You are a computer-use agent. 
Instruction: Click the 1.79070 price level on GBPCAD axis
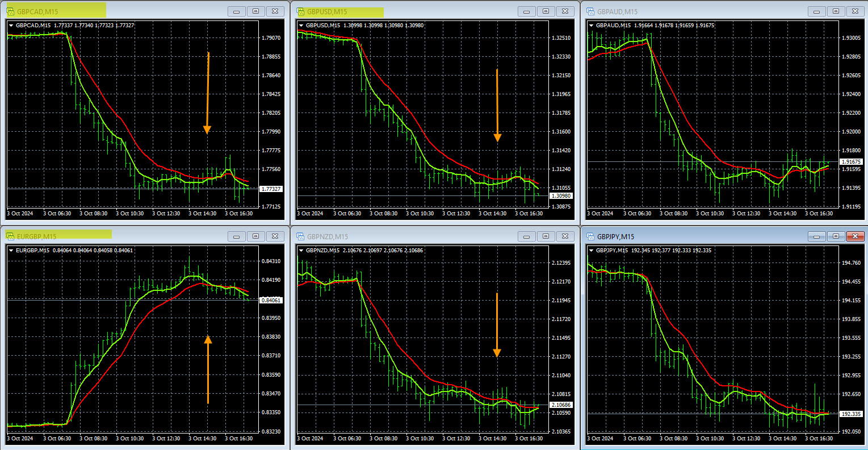[272, 37]
